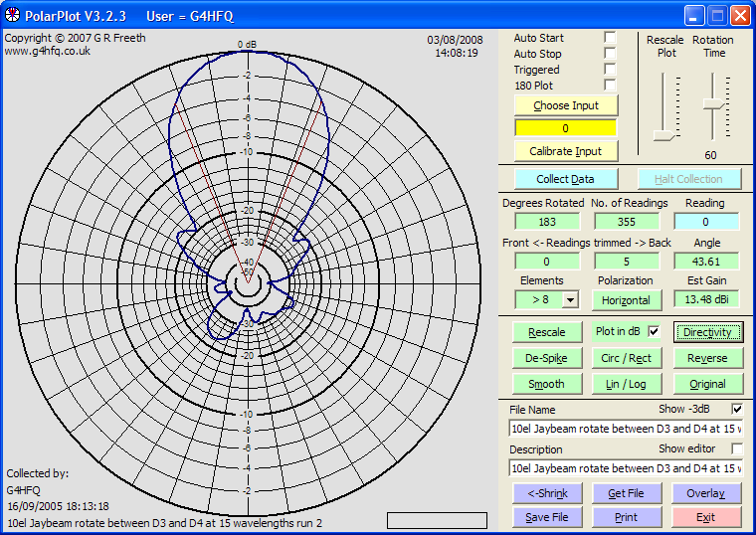Image resolution: width=756 pixels, height=535 pixels.
Task: Click the <-Shrink button
Action: (x=548, y=493)
